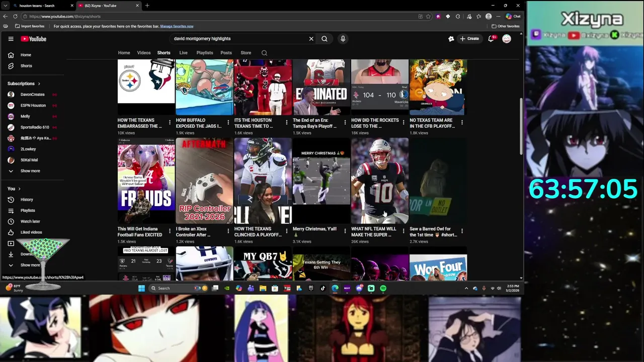Open DavonCreates subscription channel
The width and height of the screenshot is (644, 362).
(x=31, y=95)
